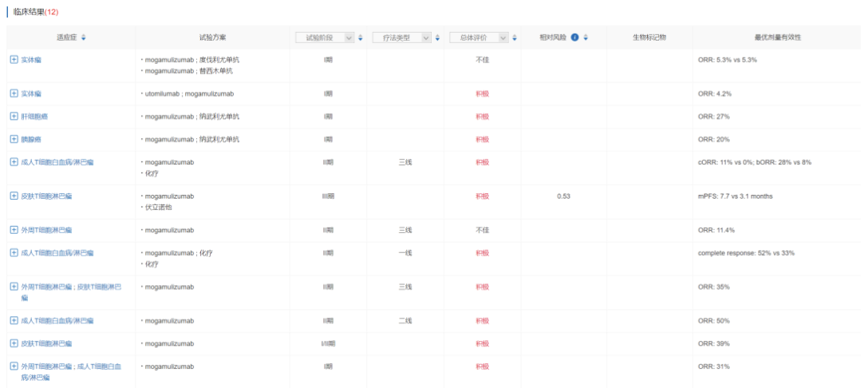Click the I/II期 phase cell
Image resolution: width=868 pixels, height=388 pixels.
[328, 343]
